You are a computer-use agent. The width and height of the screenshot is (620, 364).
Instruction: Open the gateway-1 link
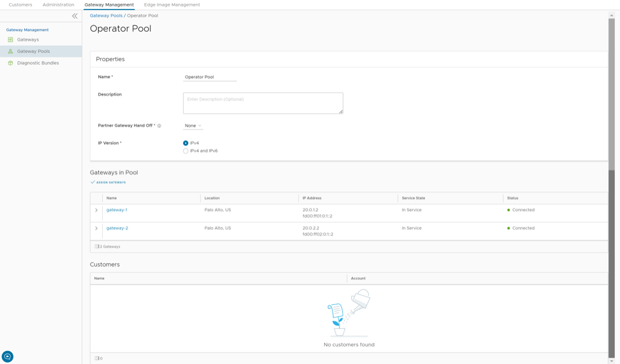click(x=117, y=210)
